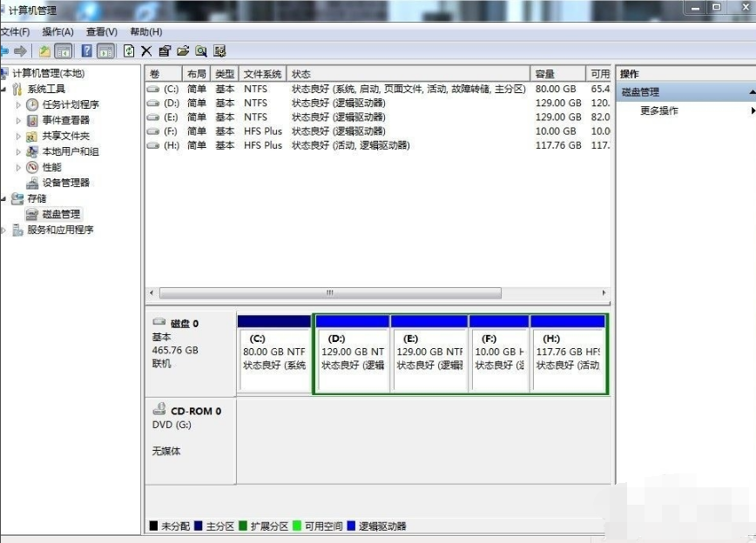Select the 设备管理器 item in the tree
Viewport: 756px width, 543px height.
tap(65, 183)
